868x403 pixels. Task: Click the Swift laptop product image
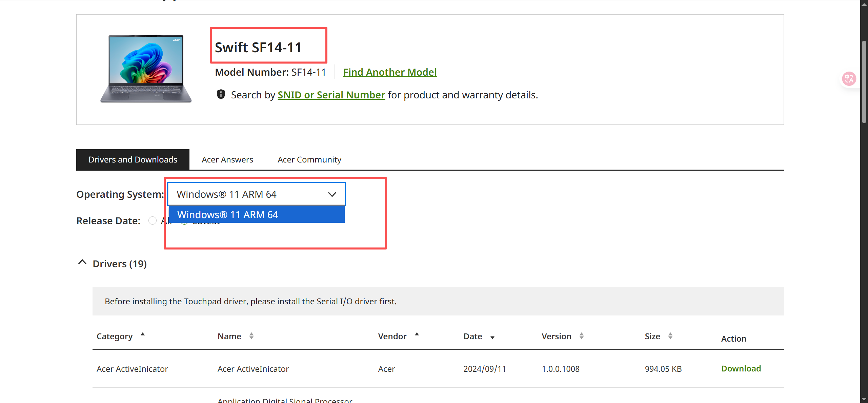(x=146, y=69)
